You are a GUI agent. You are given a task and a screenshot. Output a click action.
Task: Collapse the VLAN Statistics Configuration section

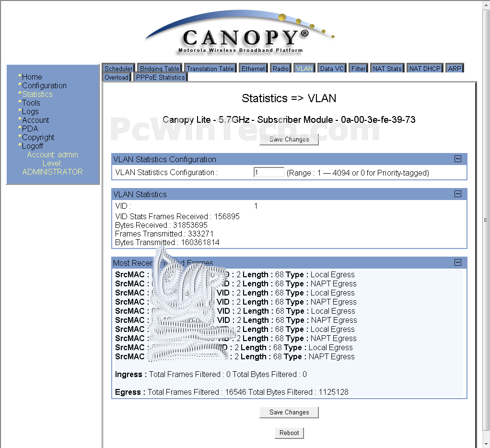[x=457, y=159]
